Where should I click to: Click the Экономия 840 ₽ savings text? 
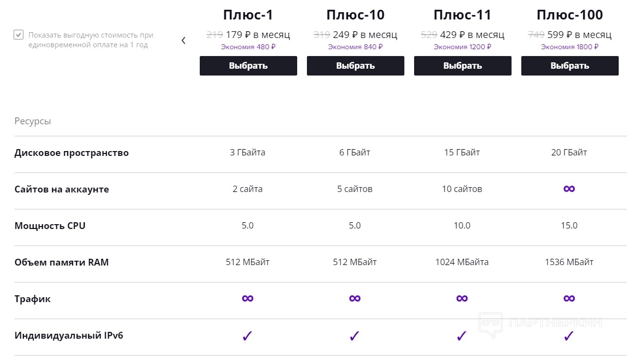(x=355, y=47)
